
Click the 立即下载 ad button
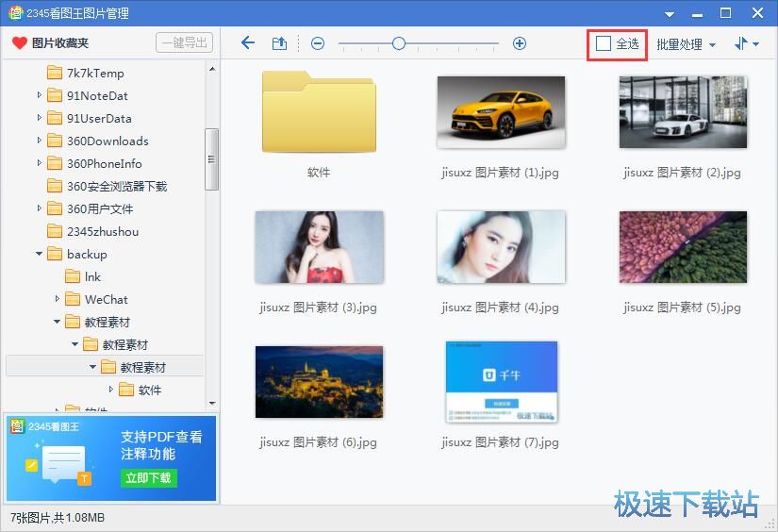[148, 478]
